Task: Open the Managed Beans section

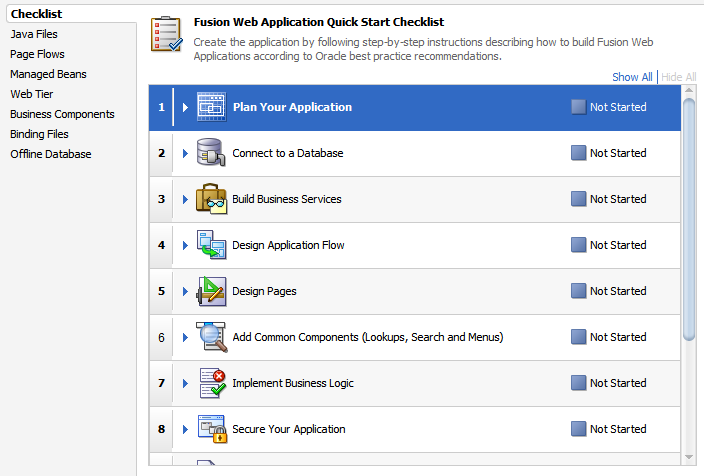Action: [x=48, y=74]
